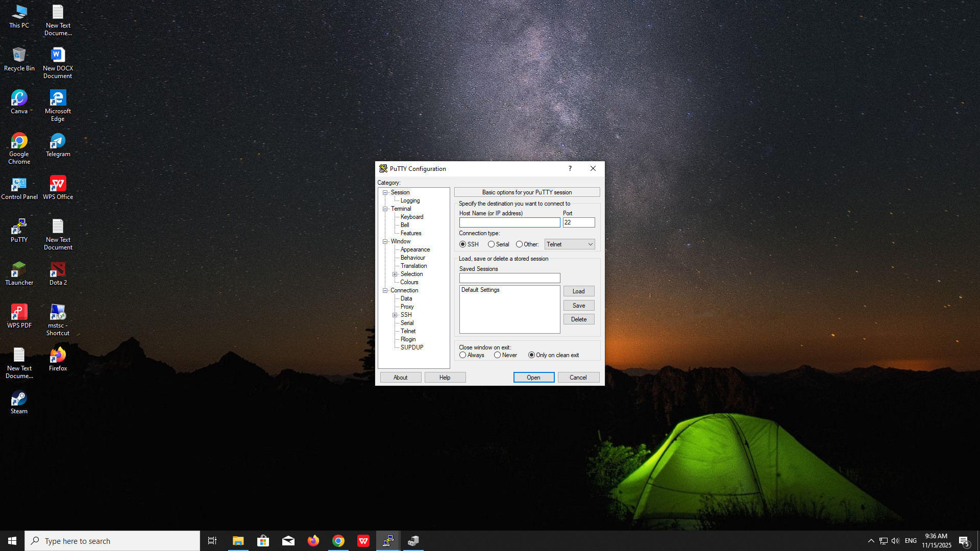Open the About dialog
Image resolution: width=980 pixels, height=551 pixels.
pyautogui.click(x=400, y=377)
